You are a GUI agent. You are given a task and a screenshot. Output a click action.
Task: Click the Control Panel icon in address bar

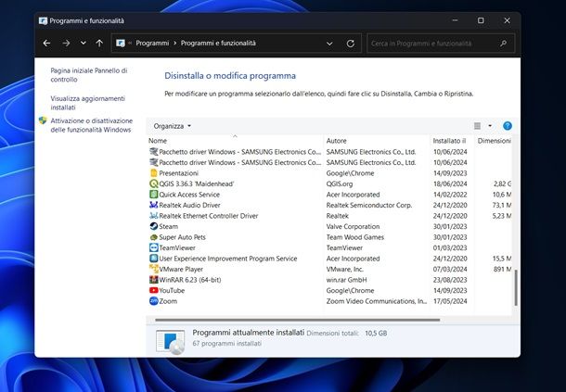[x=121, y=44]
